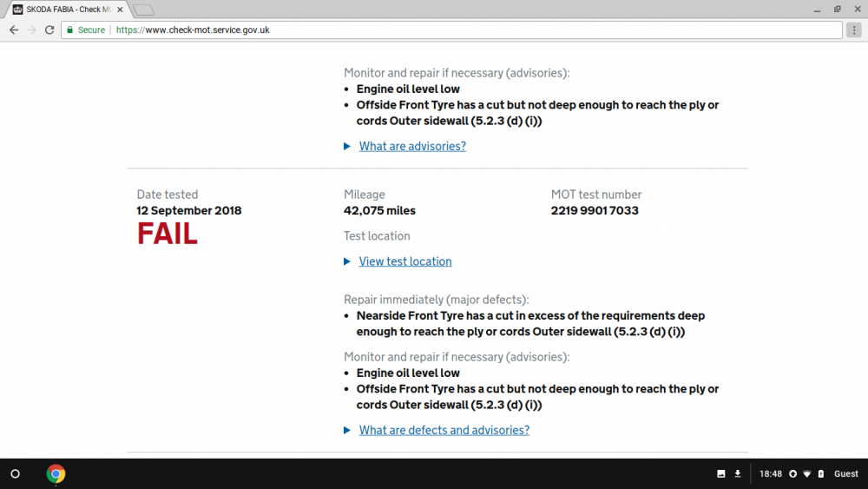Click the 'Repair immediately (major defects):' heading
Image resolution: width=868 pixels, height=489 pixels.
point(437,300)
